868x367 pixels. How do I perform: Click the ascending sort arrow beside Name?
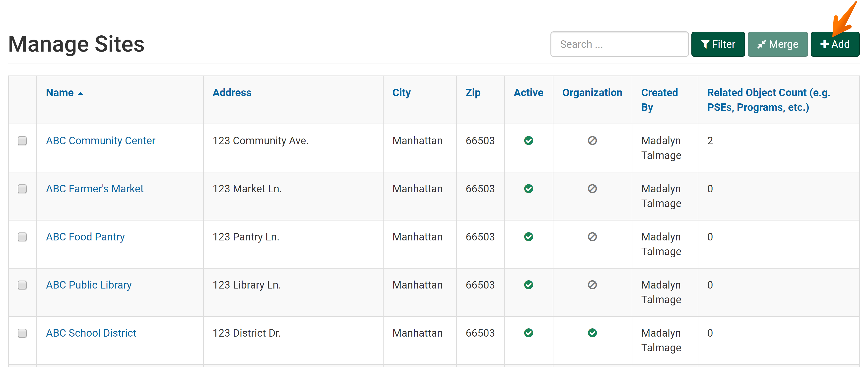(81, 93)
